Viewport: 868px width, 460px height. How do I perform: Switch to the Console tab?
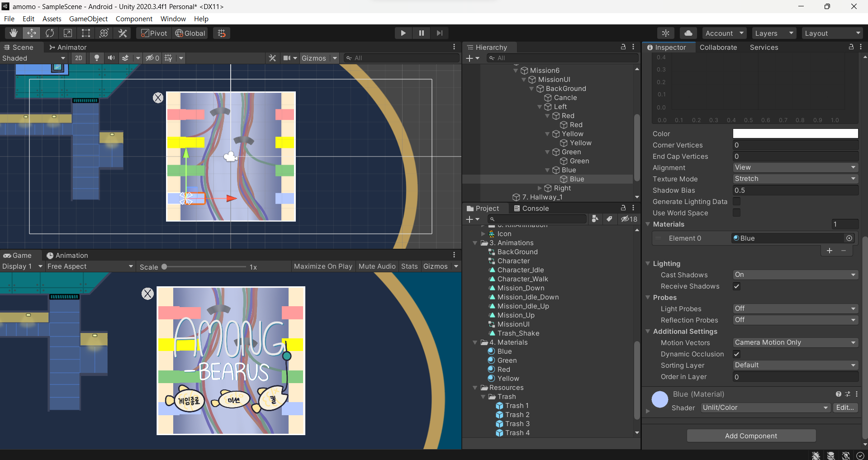tap(531, 208)
